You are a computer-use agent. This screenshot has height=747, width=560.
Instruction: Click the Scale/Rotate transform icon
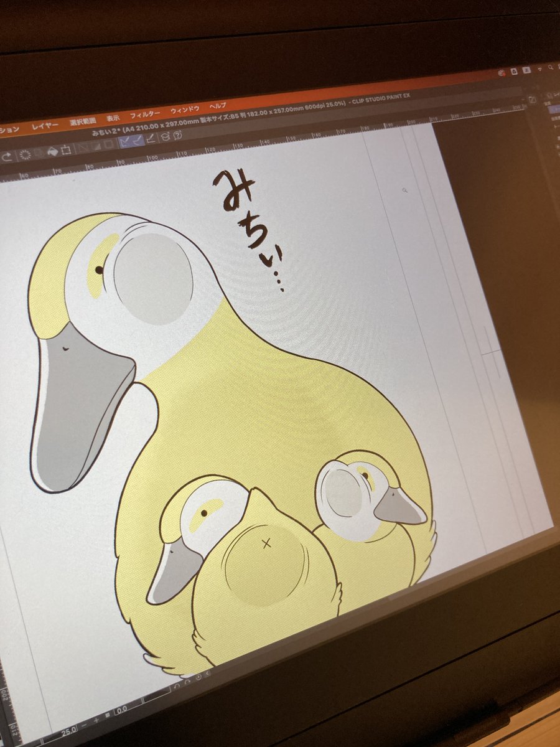pyautogui.click(x=66, y=150)
